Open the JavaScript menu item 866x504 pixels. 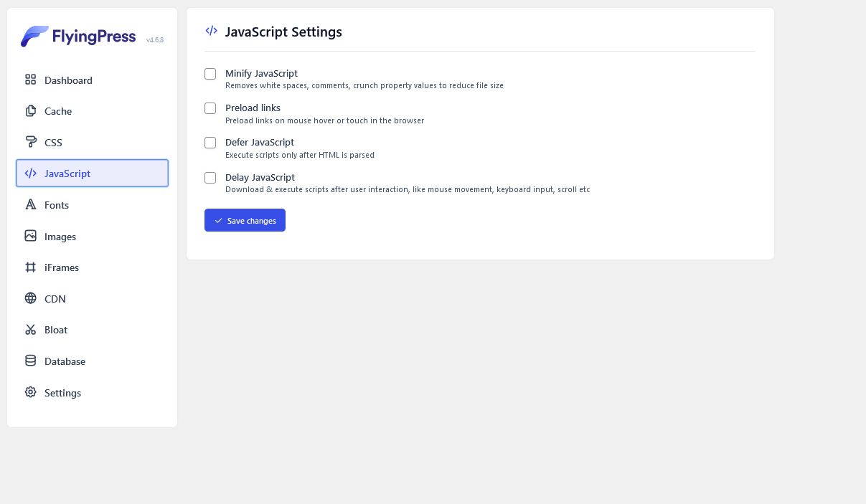click(92, 173)
